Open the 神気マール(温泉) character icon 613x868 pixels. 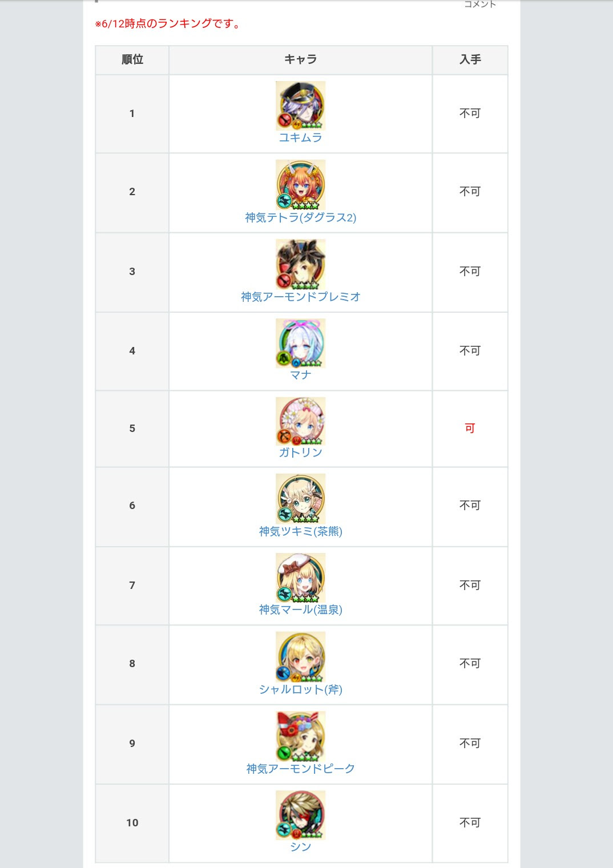301,578
